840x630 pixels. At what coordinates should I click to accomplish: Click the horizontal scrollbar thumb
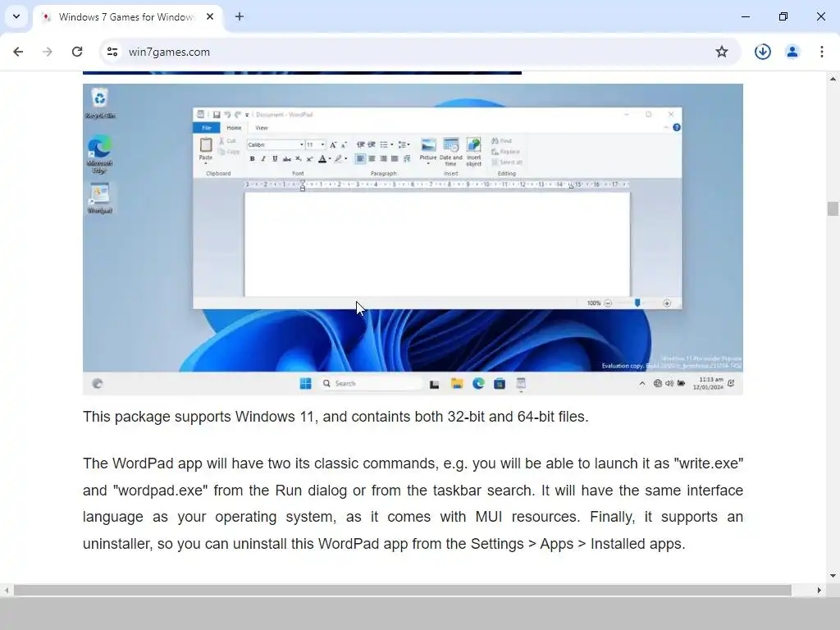pyautogui.click(x=402, y=590)
